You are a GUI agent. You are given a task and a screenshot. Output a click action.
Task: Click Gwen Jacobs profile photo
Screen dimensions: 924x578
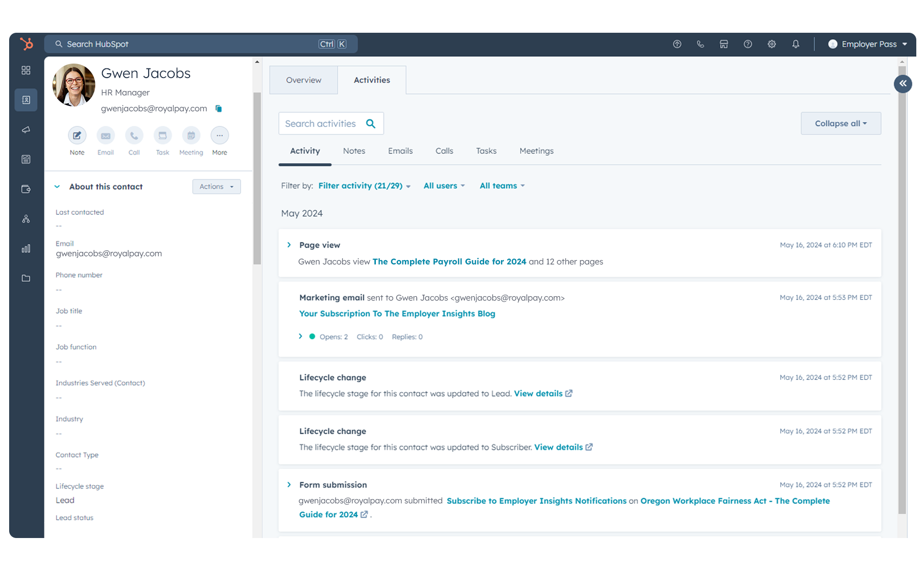coord(74,85)
